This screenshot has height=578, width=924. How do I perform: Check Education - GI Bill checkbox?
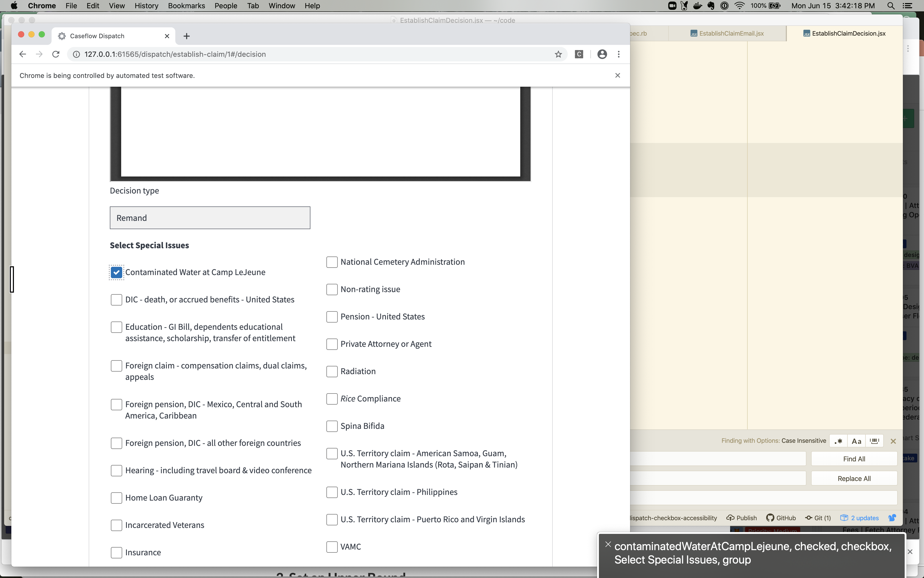pyautogui.click(x=117, y=327)
